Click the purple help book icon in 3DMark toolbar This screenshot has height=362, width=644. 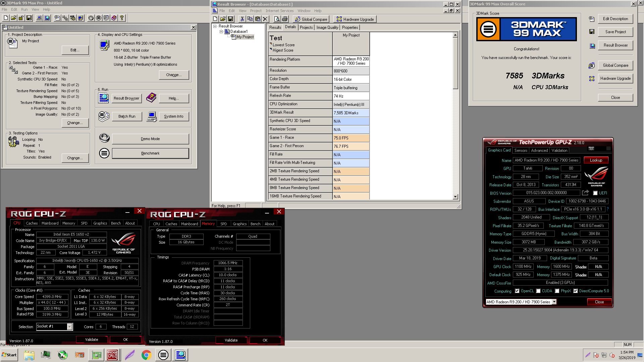[114, 18]
